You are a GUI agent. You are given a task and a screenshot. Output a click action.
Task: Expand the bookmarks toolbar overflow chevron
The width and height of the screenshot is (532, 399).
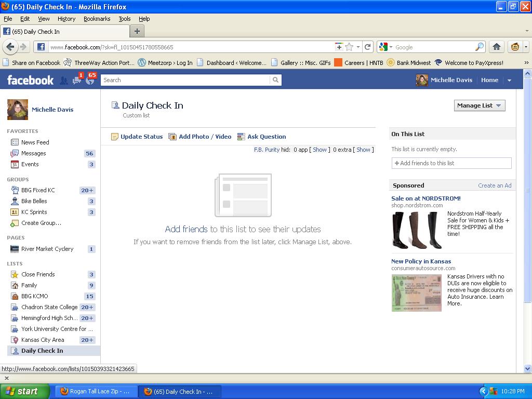click(x=526, y=63)
